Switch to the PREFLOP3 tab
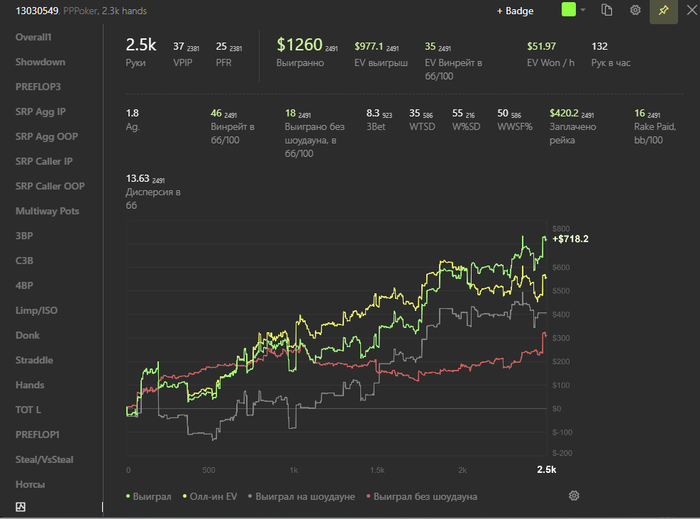Screen dimensions: 700x519 (38, 87)
